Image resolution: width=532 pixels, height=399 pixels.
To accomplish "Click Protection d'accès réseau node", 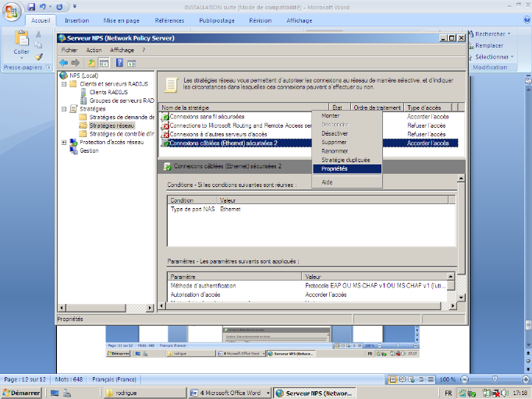I will [111, 142].
